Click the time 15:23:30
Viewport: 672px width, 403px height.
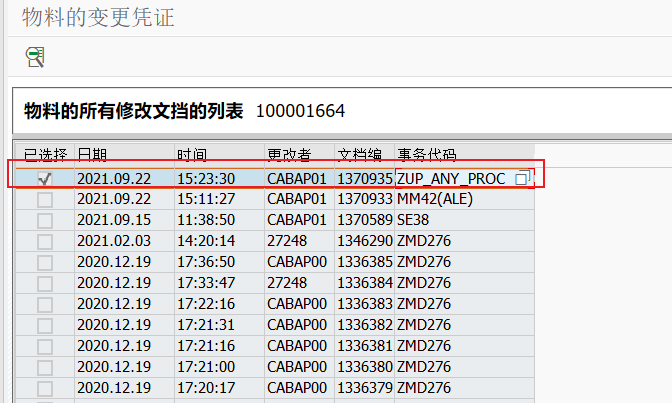point(206,178)
